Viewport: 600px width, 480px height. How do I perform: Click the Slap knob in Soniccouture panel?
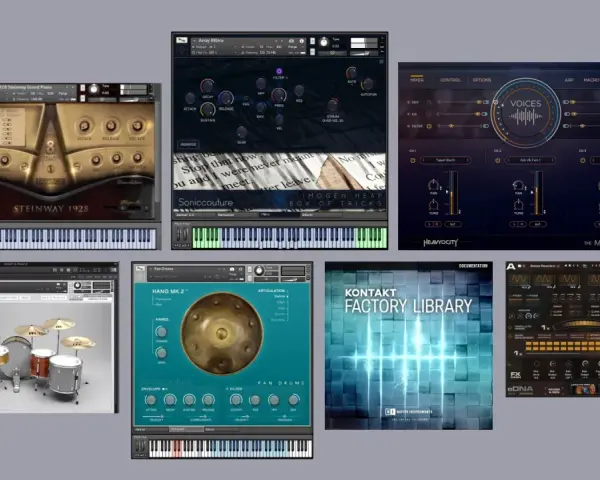(241, 132)
